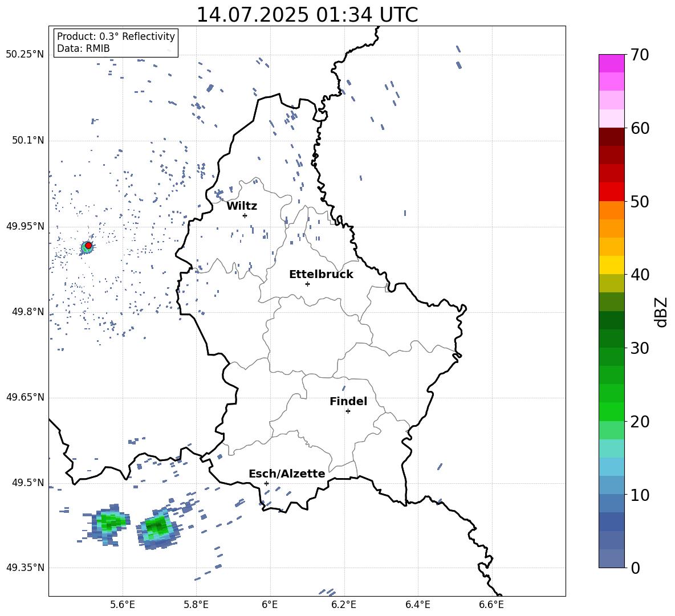The height and width of the screenshot is (616, 675).
Task: Click the Findel station cross marker
Action: [348, 411]
